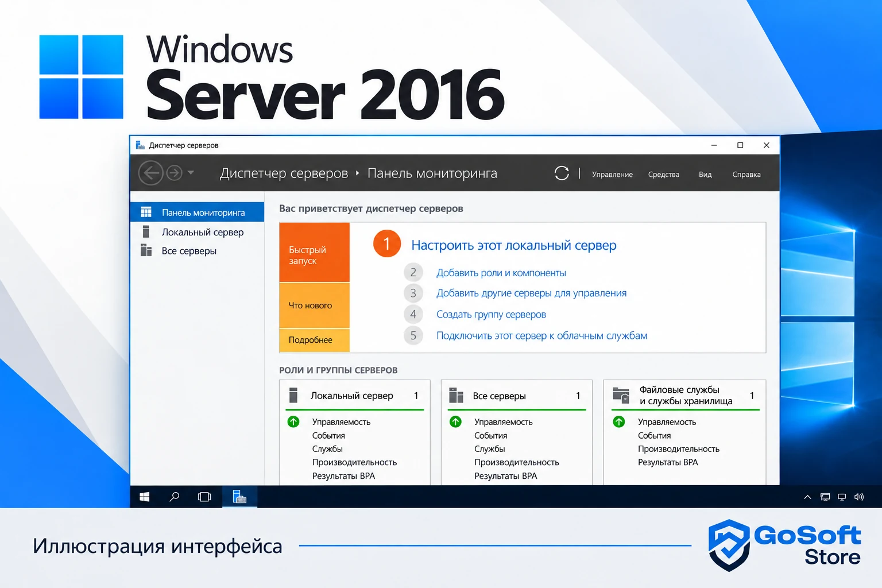Image resolution: width=882 pixels, height=588 pixels.
Task: Click step 5 circle icon
Action: [413, 335]
